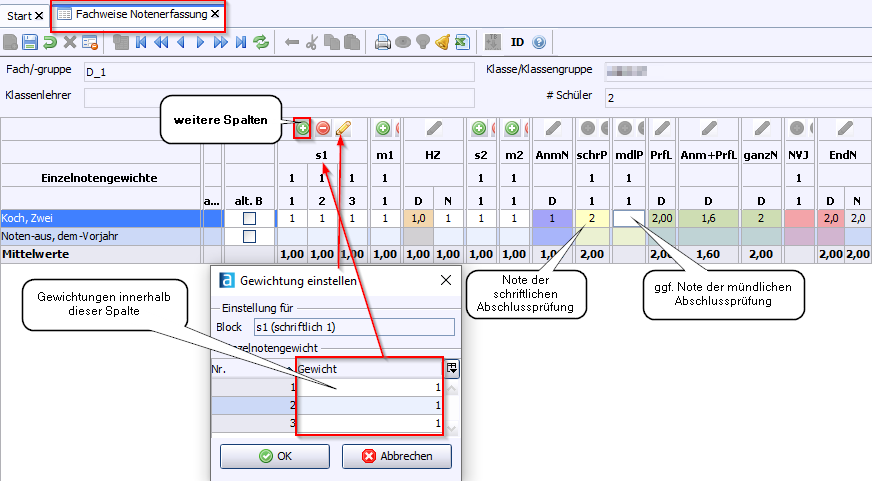Click the scissors cut icon
Screen dimensions: 872x481
[312, 42]
